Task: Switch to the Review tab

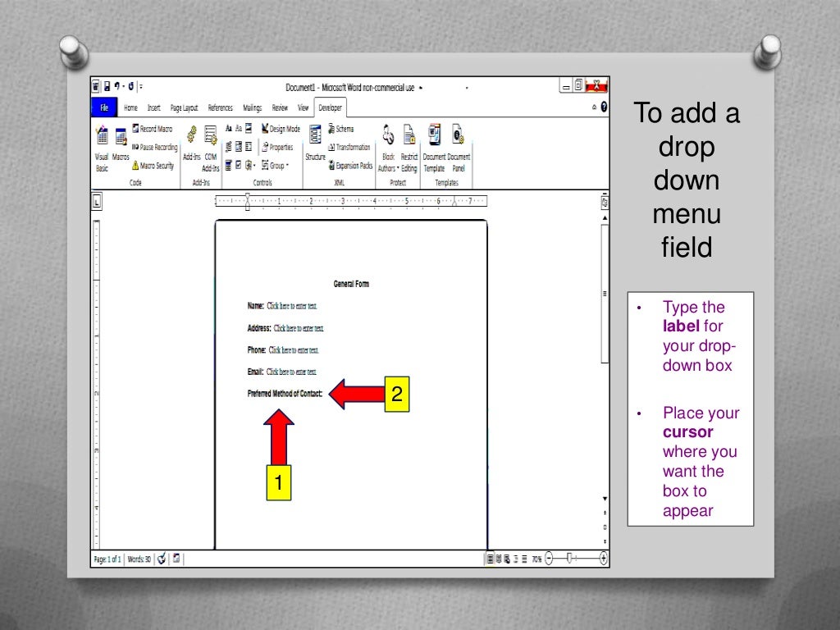Action: pyautogui.click(x=280, y=107)
